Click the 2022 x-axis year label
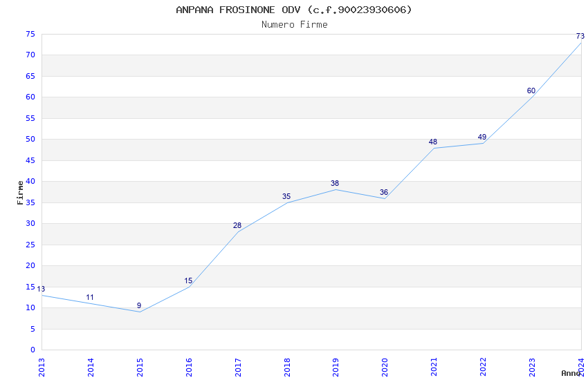This screenshot has height=380, width=588. 484,368
